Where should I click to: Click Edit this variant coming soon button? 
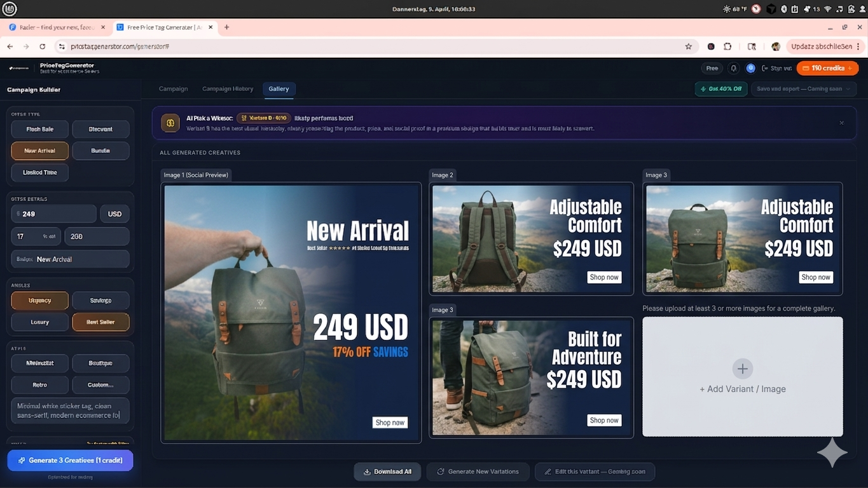(595, 471)
